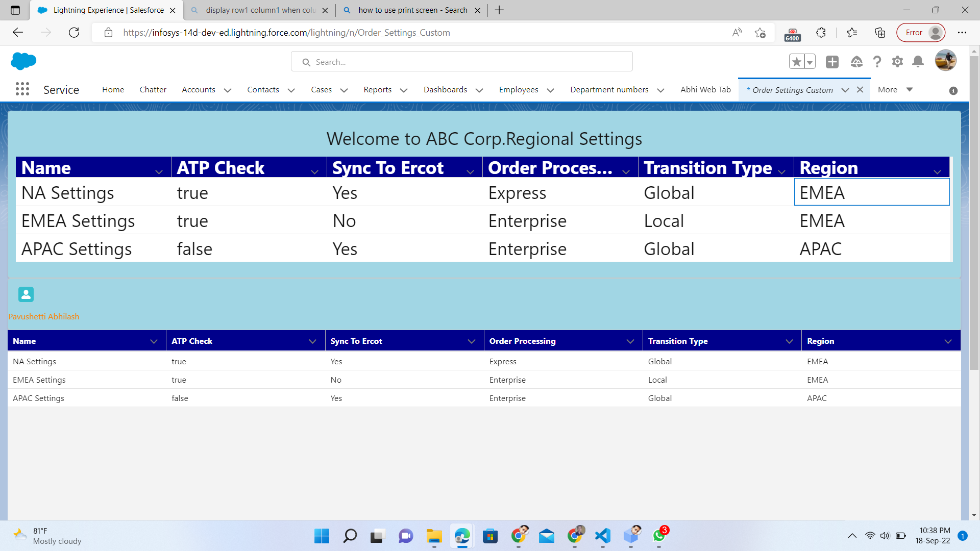The height and width of the screenshot is (551, 980).
Task: Open Salesforce Help question mark icon
Action: (x=877, y=62)
